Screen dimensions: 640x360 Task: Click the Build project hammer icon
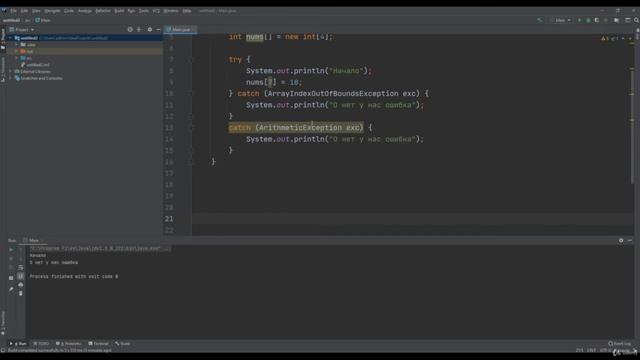(540, 20)
